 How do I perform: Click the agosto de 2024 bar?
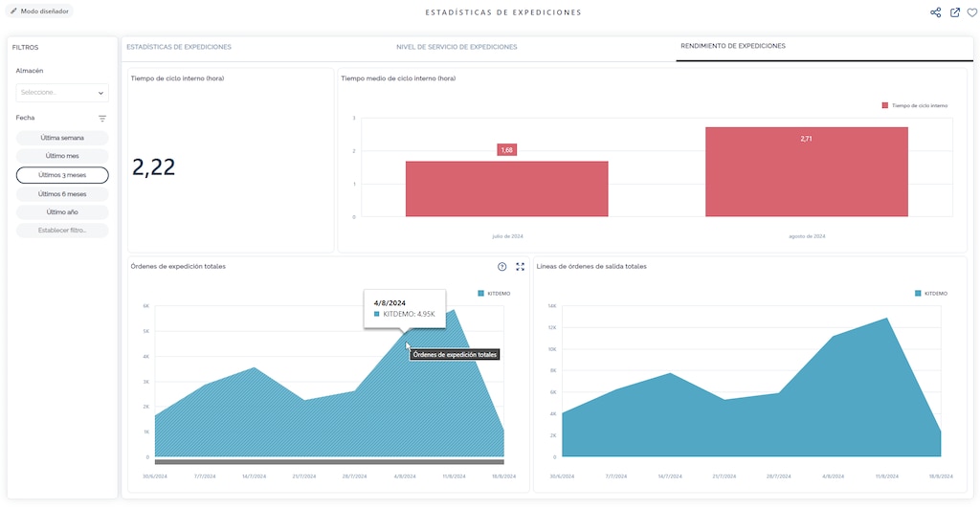806,172
